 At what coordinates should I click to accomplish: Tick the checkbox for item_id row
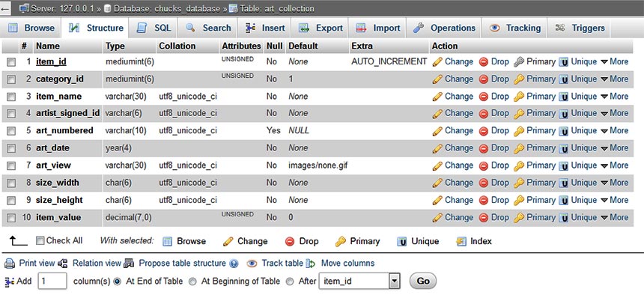[11, 62]
